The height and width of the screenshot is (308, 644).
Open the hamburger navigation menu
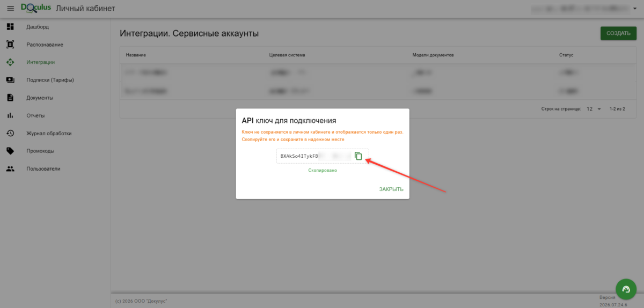coord(10,9)
